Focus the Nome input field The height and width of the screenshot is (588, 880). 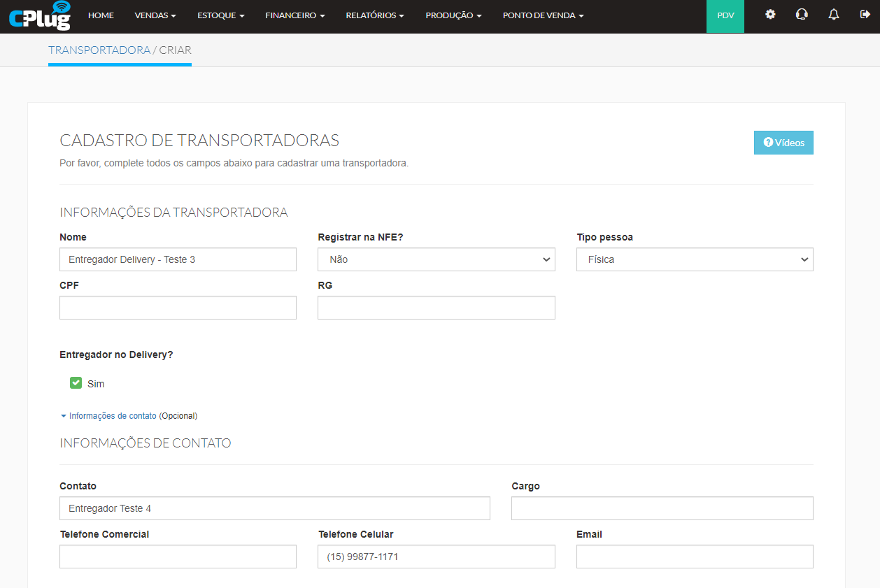tap(178, 259)
